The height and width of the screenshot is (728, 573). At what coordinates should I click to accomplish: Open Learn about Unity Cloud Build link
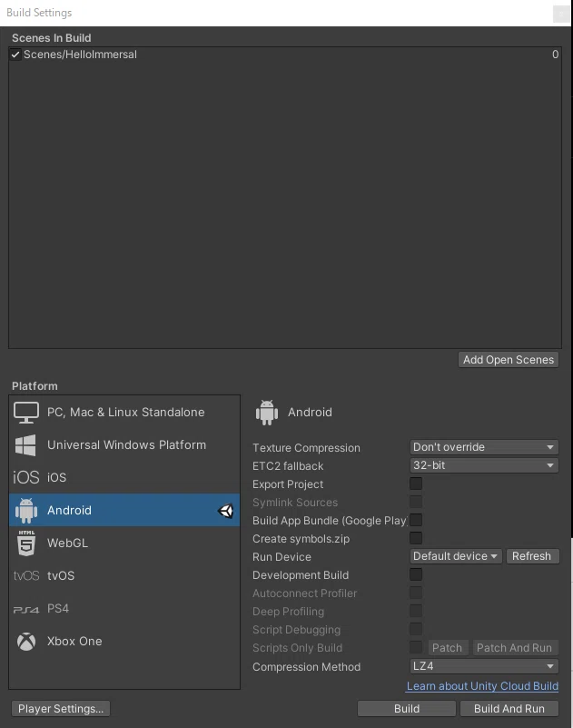pos(482,686)
